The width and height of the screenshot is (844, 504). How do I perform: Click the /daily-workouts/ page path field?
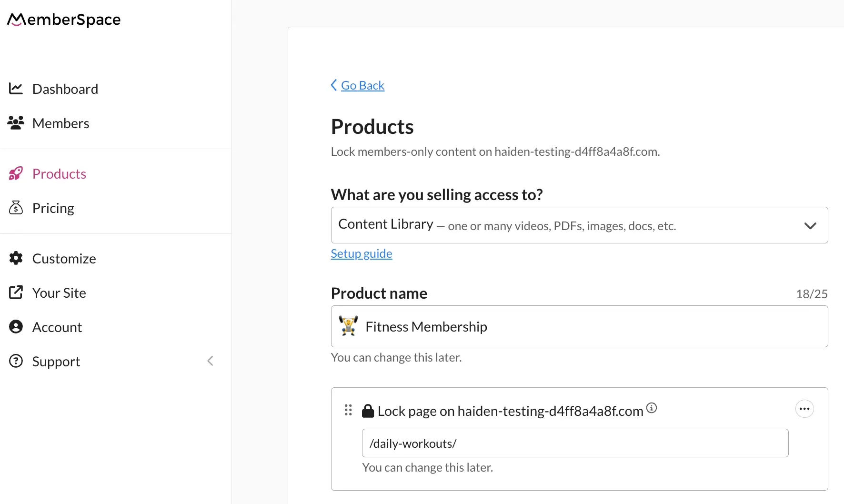(x=575, y=443)
